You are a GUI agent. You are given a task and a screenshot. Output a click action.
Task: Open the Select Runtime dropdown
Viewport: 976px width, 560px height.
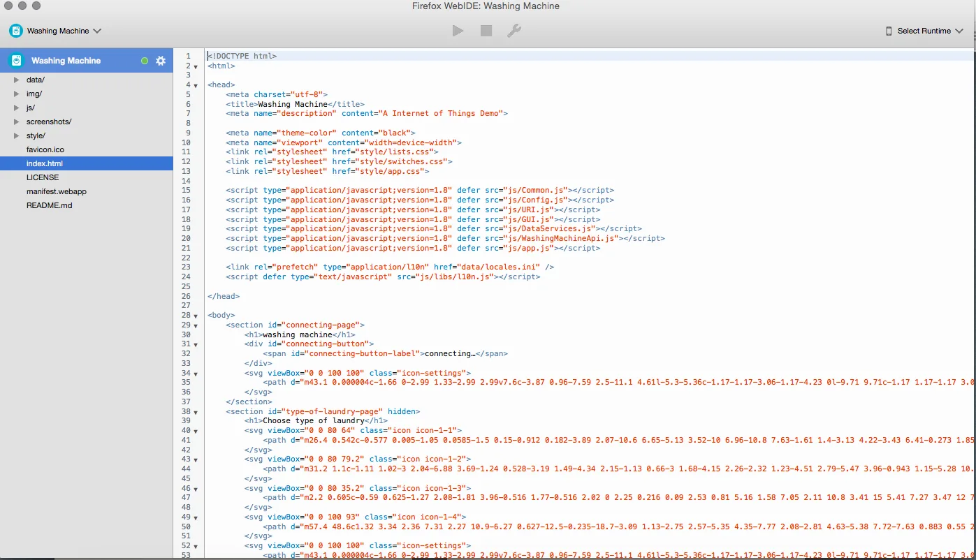pos(924,31)
